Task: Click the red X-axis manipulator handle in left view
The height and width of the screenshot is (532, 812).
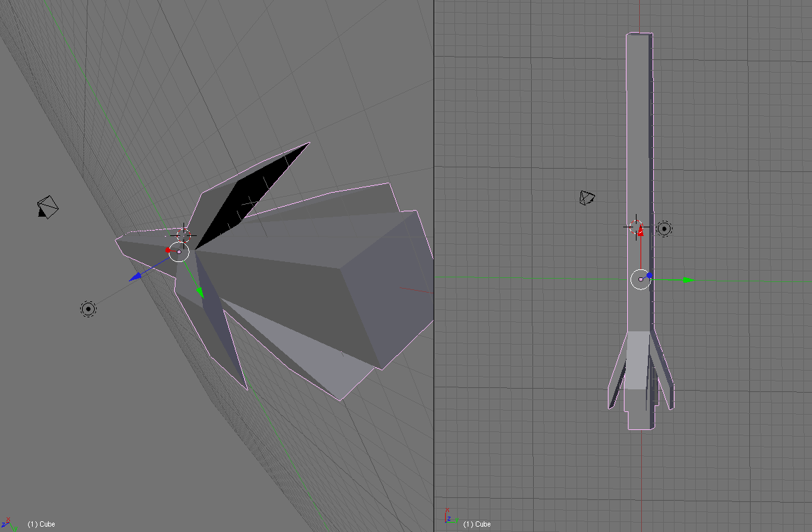Action: (168, 250)
